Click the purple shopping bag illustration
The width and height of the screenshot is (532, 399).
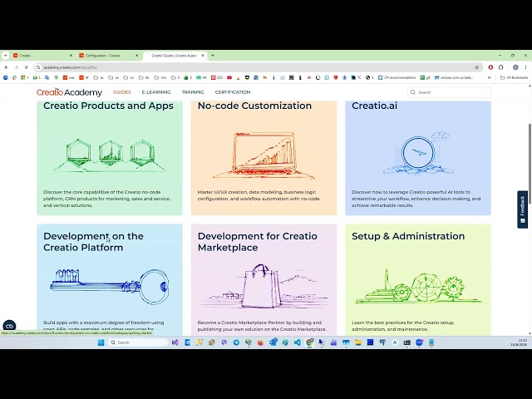(264, 286)
